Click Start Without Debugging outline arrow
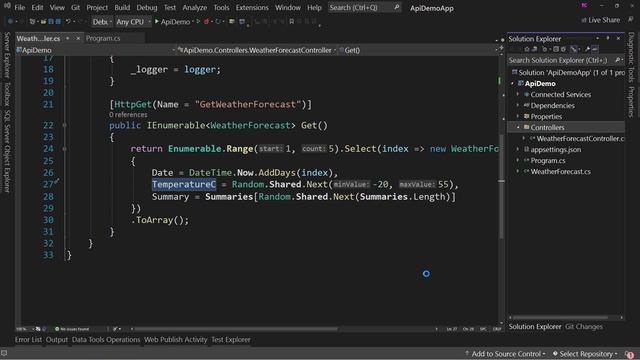Image resolution: width=640 pixels, height=360 pixels. [x=198, y=22]
